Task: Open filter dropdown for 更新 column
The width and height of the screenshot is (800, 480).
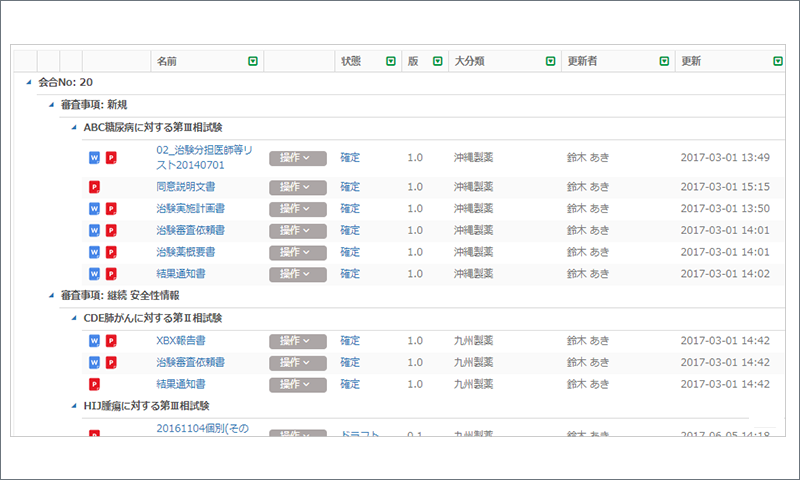Action: [x=778, y=61]
